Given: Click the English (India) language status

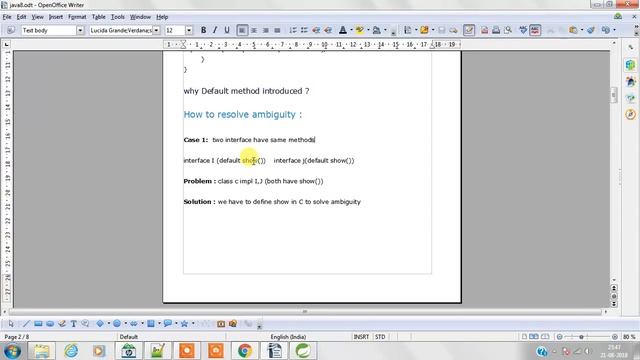Looking at the screenshot, I should pyautogui.click(x=288, y=337).
